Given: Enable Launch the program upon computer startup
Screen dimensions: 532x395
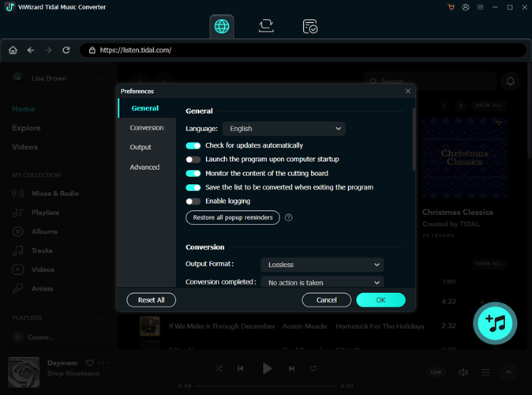Looking at the screenshot, I should pos(193,160).
